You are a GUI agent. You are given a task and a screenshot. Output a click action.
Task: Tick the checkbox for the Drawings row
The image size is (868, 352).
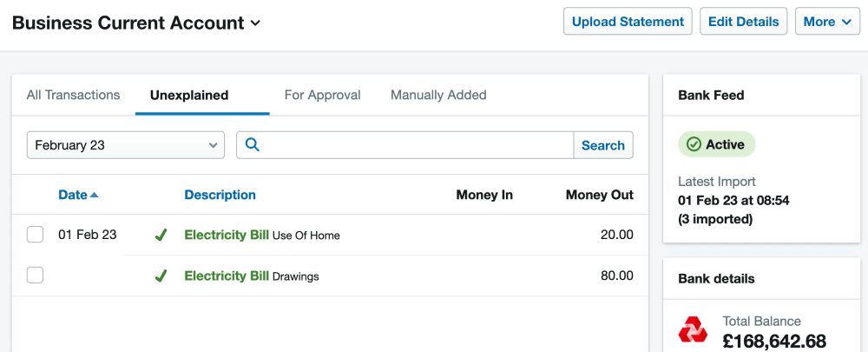36,276
